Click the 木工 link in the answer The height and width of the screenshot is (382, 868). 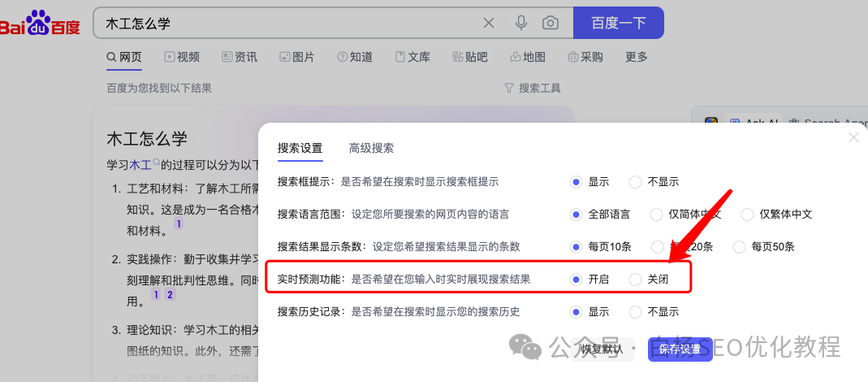click(x=140, y=165)
